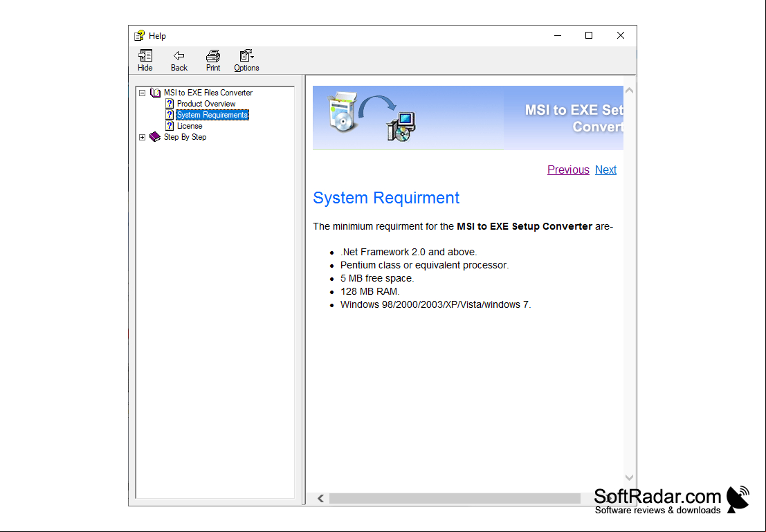The height and width of the screenshot is (532, 766).
Task: Select Step By Step tree item
Action: click(185, 137)
